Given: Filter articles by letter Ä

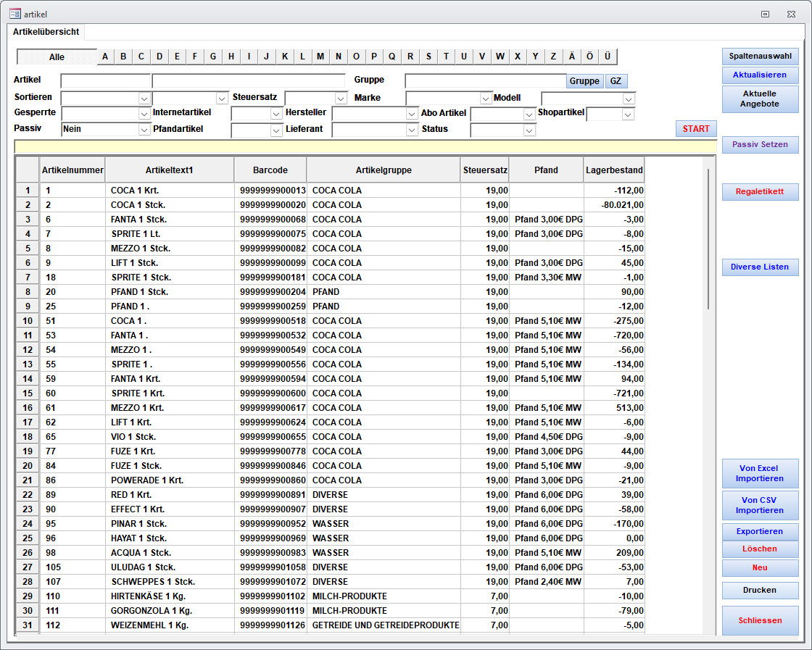Looking at the screenshot, I should click(x=572, y=57).
